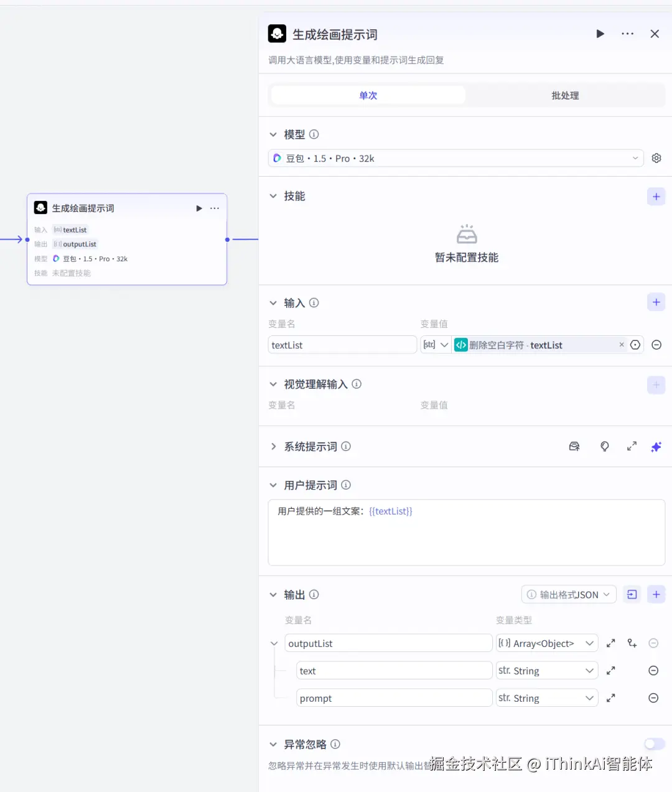Show info tooltip next to 模型
672x792 pixels.
314,134
